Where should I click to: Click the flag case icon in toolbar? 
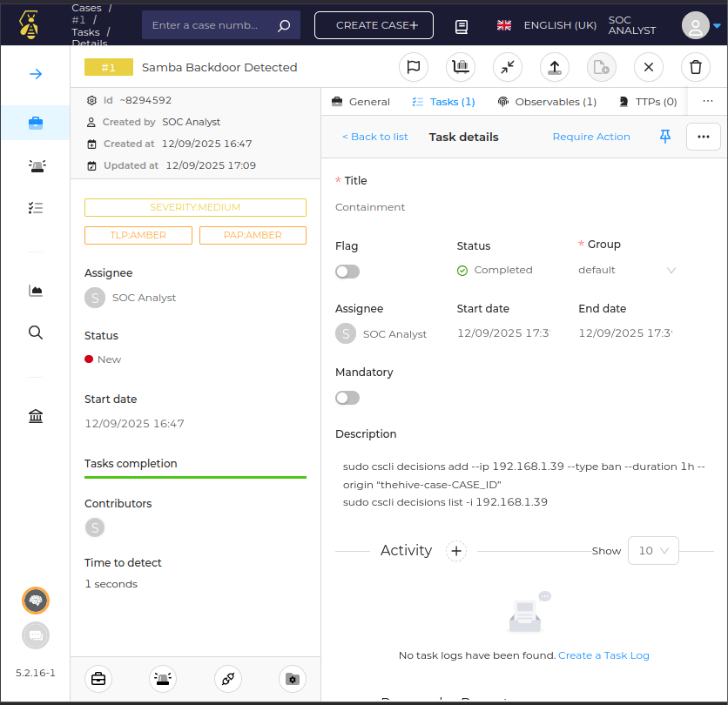[x=414, y=67]
